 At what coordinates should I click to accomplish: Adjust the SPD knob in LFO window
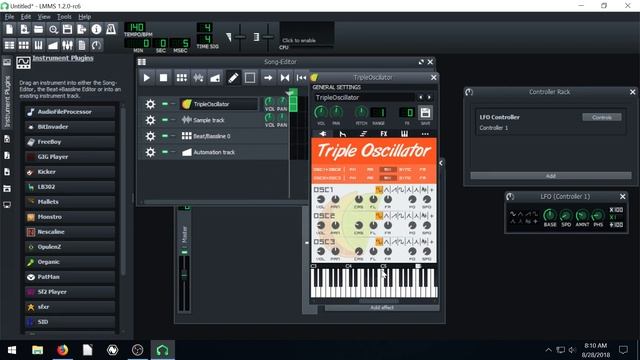[566, 215]
